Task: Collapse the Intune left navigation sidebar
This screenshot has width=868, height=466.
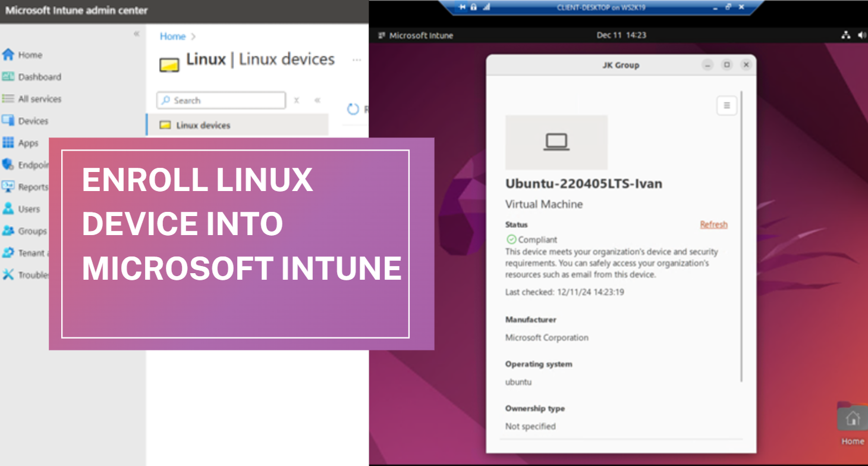Action: pos(136,34)
